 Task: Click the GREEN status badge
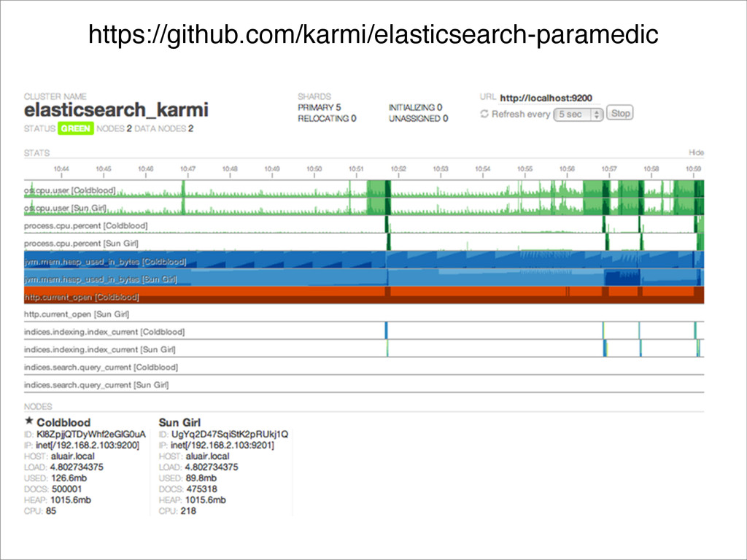(x=76, y=128)
